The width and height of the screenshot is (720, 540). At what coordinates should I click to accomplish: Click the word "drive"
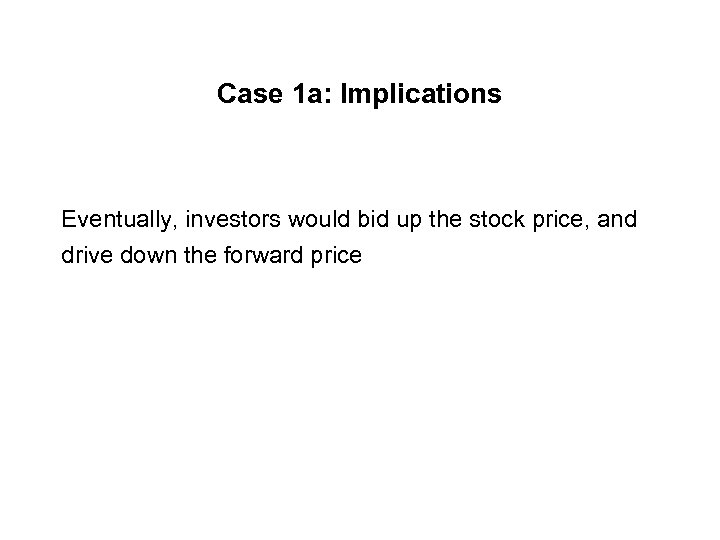(x=83, y=256)
